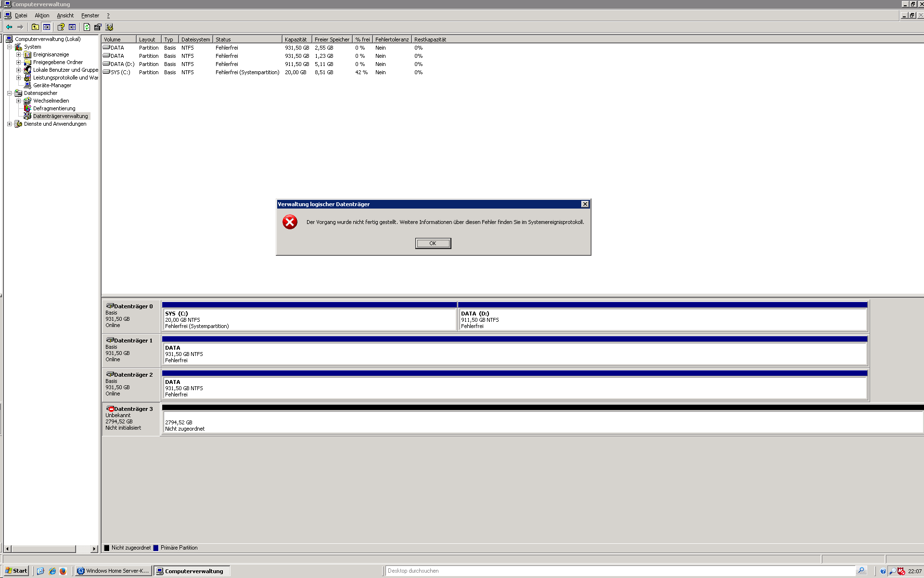924x578 pixels.
Task: Switch to Windows Home Server-Konsole taskbar button
Action: (x=114, y=571)
